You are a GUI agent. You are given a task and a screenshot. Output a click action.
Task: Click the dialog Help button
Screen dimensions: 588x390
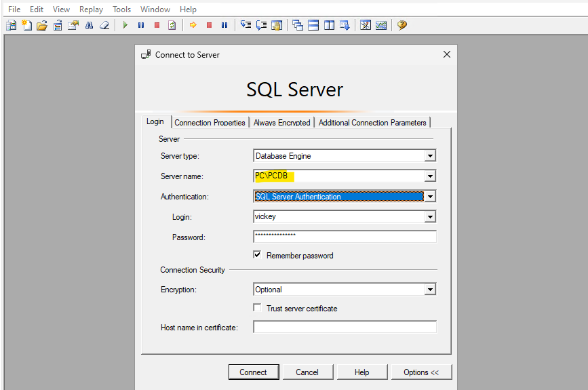pyautogui.click(x=362, y=372)
